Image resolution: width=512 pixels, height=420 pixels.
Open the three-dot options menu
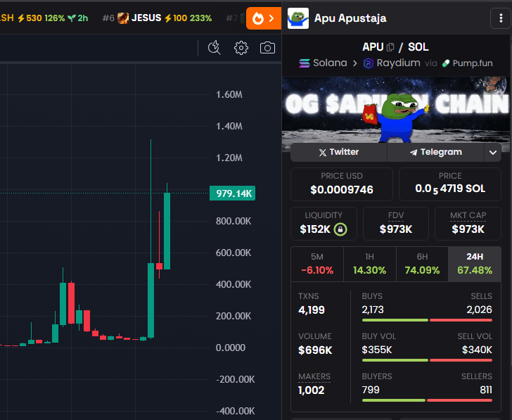tap(501, 18)
